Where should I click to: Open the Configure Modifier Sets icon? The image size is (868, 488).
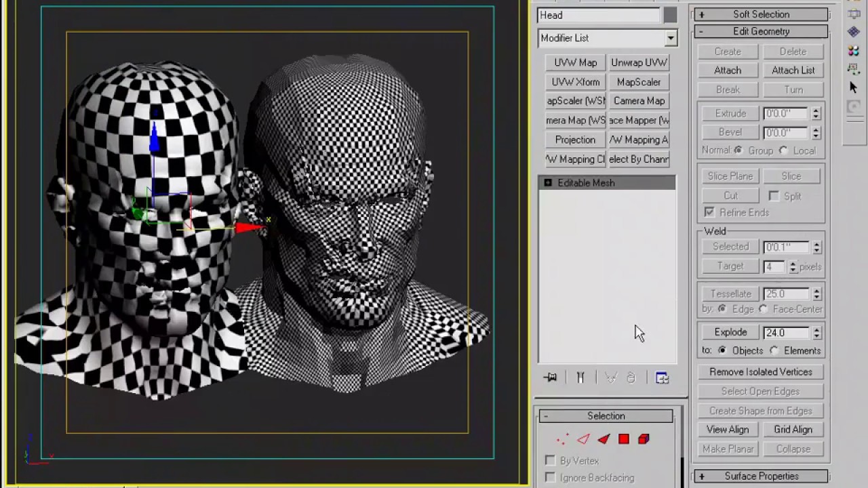663,378
